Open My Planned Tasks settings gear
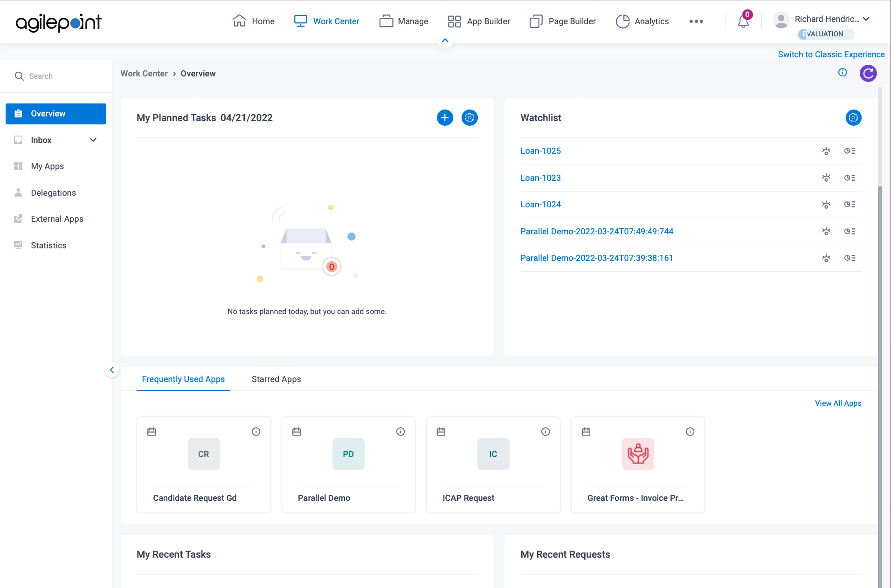Image resolution: width=891 pixels, height=588 pixels. [x=470, y=117]
